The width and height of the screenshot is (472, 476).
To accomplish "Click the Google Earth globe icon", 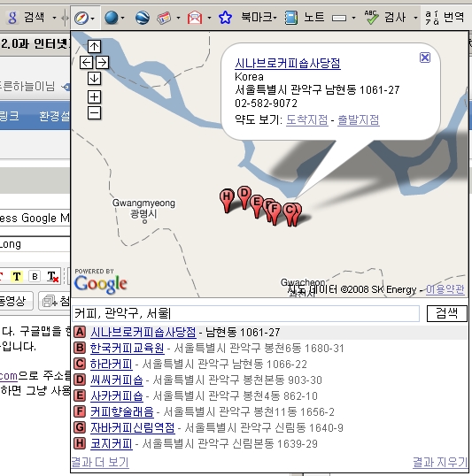I will click(x=143, y=18).
